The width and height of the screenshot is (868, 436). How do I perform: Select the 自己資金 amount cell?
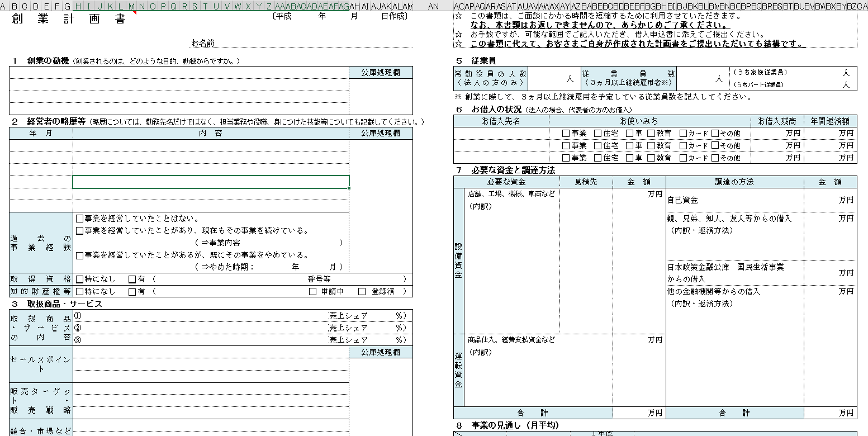click(x=829, y=200)
